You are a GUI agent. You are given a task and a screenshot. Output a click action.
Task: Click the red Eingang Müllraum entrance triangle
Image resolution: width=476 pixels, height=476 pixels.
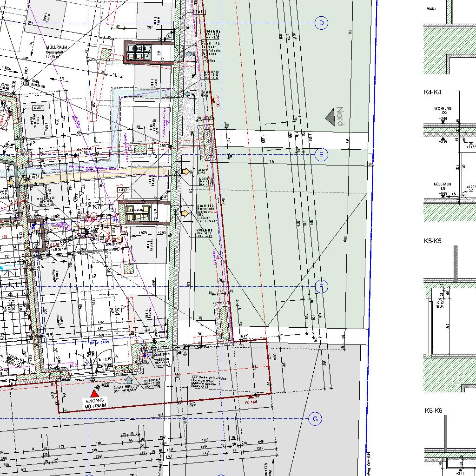[x=95, y=393]
